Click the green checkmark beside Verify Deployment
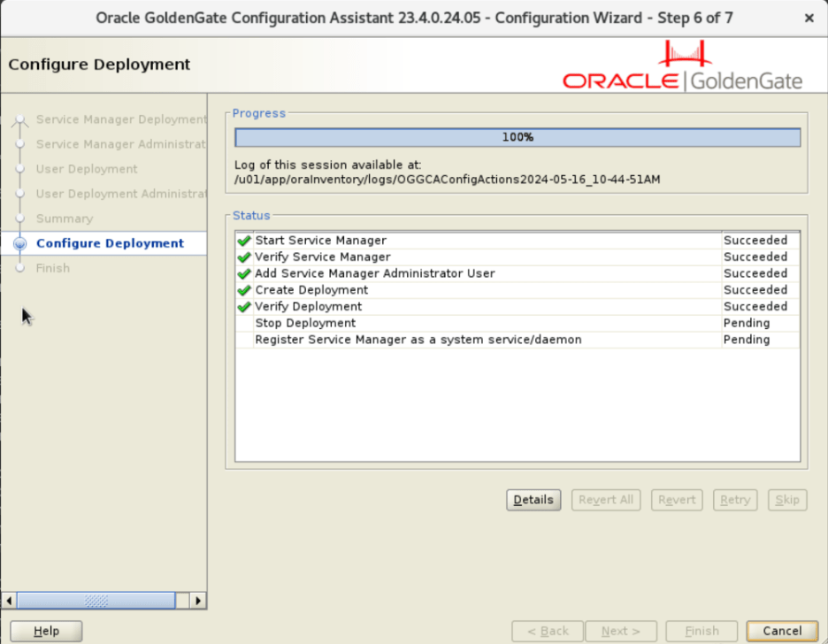The height and width of the screenshot is (644, 828). (244, 307)
